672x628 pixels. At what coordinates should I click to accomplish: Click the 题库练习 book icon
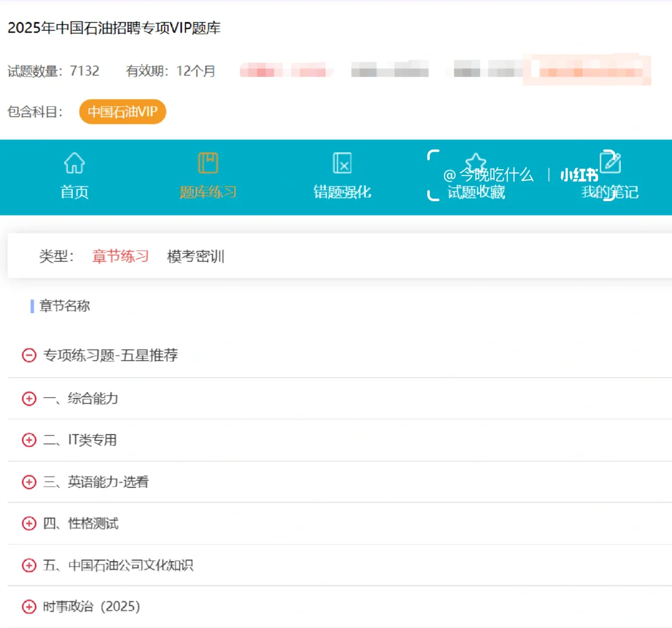(208, 163)
